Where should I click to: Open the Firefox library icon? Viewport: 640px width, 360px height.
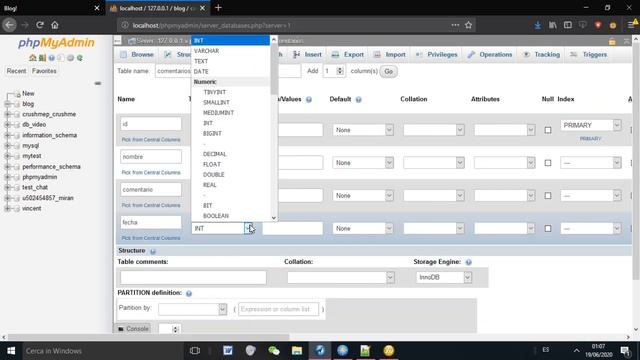click(553, 25)
